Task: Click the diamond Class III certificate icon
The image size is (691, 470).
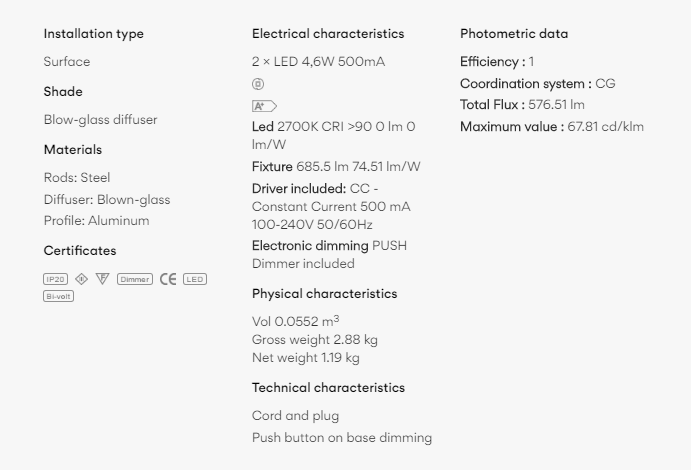Action: click(82, 279)
